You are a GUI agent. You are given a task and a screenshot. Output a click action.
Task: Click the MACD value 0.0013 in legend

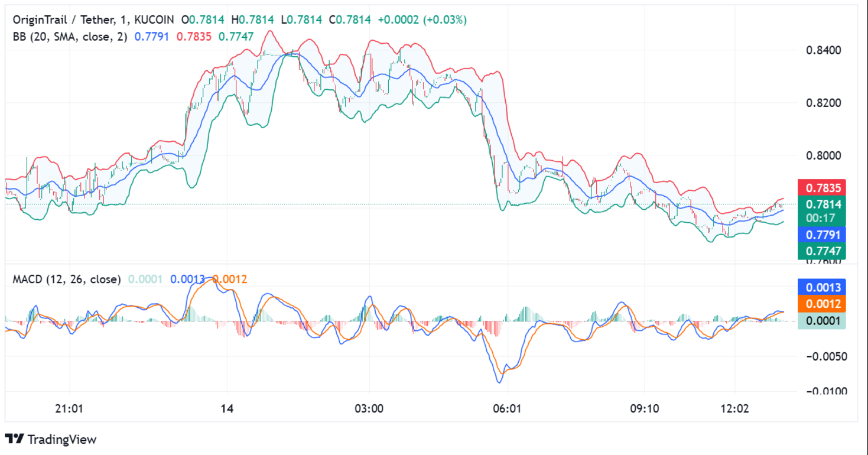pos(187,279)
